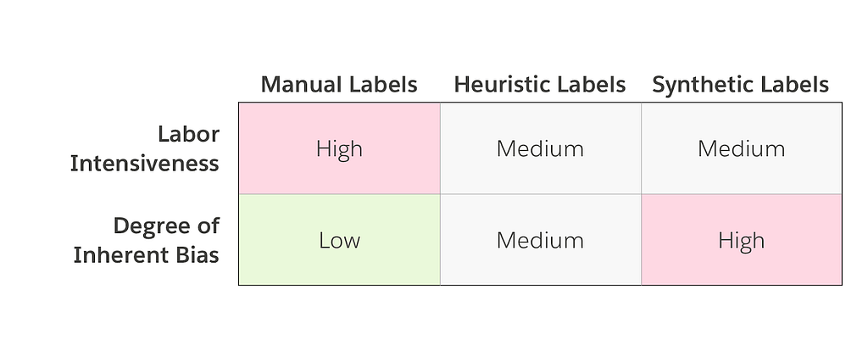
Task: Click the word Labels following Heuristic
Action: click(x=591, y=85)
